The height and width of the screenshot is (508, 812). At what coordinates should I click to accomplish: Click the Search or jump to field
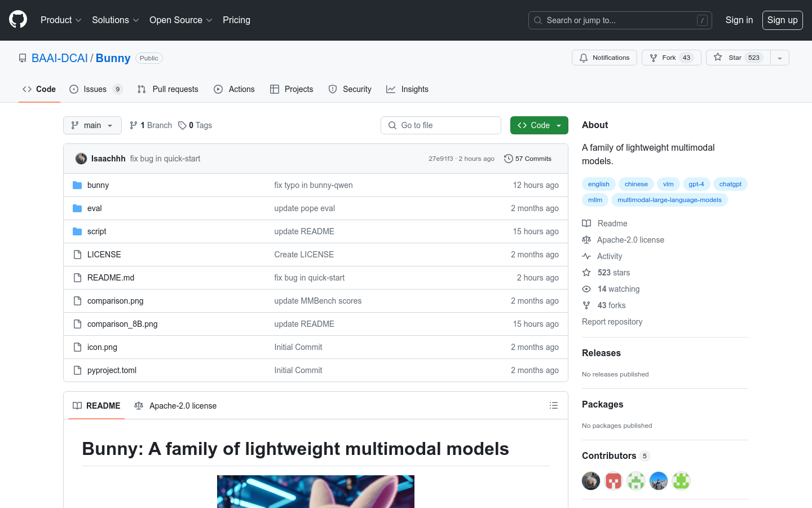pos(620,20)
